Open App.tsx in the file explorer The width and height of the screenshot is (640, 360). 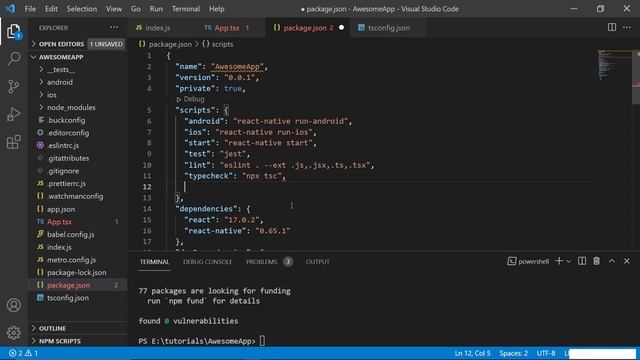[x=78, y=222]
